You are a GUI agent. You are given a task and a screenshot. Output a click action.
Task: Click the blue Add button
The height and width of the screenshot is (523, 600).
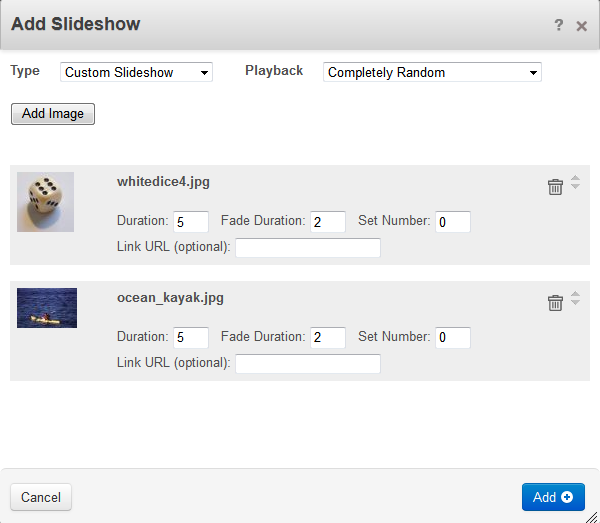[552, 497]
